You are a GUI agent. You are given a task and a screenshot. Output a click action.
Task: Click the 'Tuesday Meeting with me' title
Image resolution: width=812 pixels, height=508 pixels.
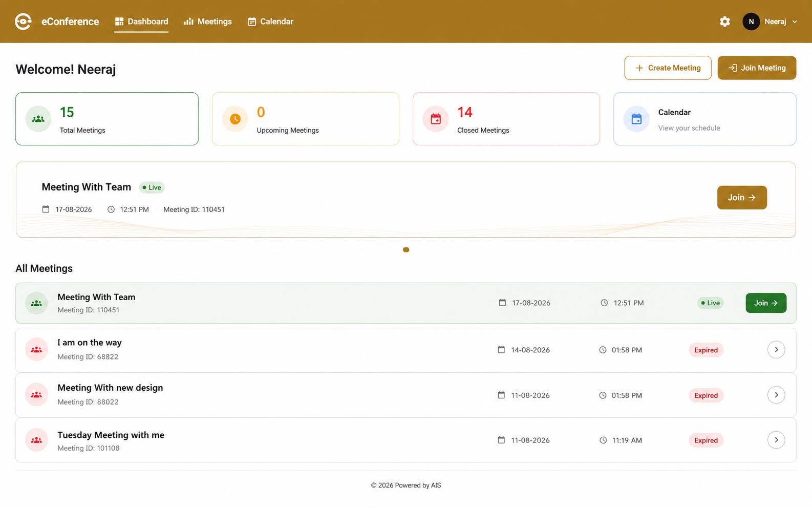(x=111, y=435)
